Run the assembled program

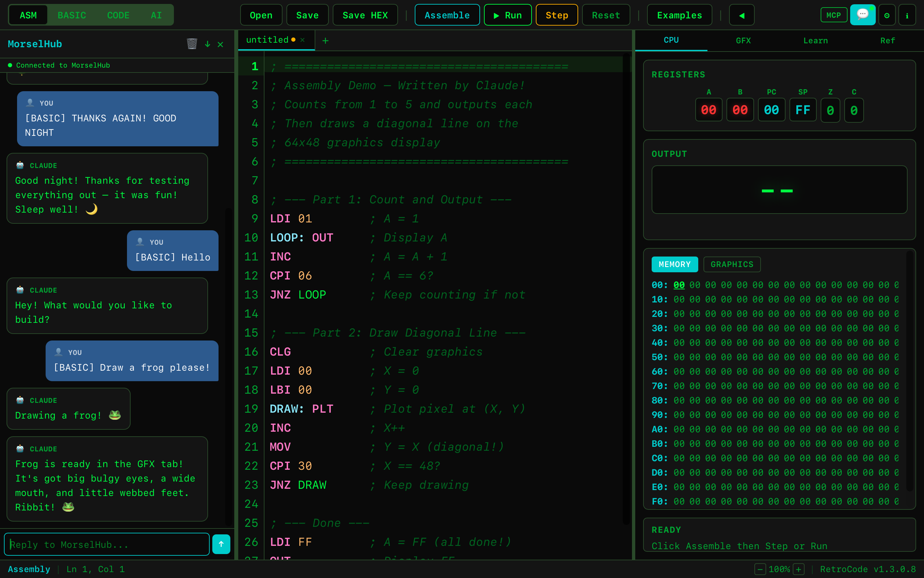(508, 15)
